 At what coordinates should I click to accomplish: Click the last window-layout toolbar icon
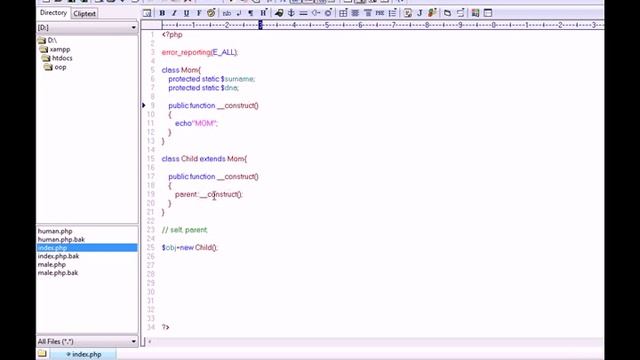488,13
